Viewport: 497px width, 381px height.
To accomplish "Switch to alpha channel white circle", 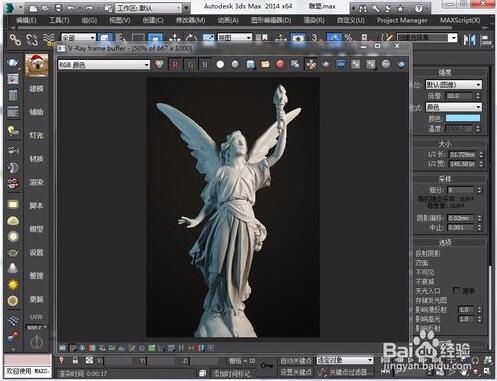I will click(220, 64).
